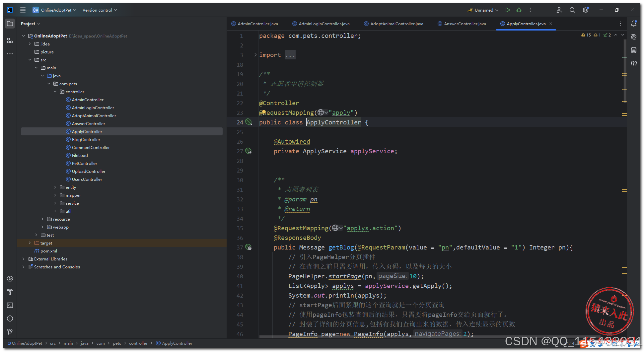Switch to AdminController.java tab
Image resolution: width=644 pixels, height=352 pixels.
[x=255, y=24]
